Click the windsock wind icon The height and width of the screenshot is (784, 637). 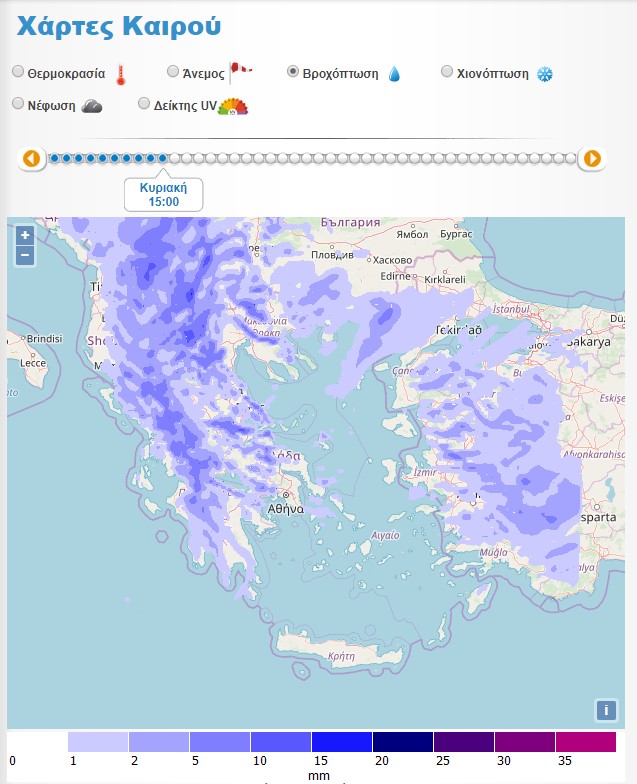pyautogui.click(x=241, y=71)
